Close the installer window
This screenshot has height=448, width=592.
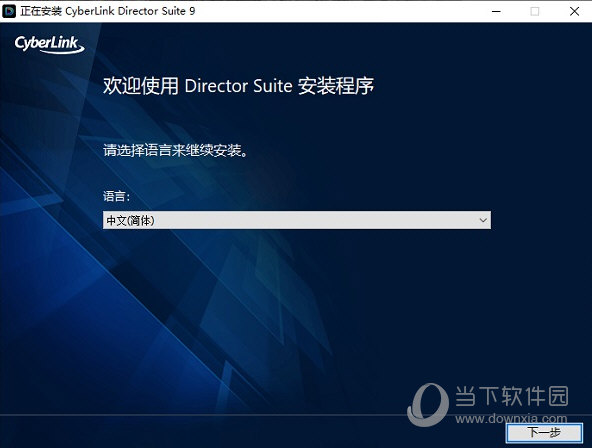coord(574,11)
